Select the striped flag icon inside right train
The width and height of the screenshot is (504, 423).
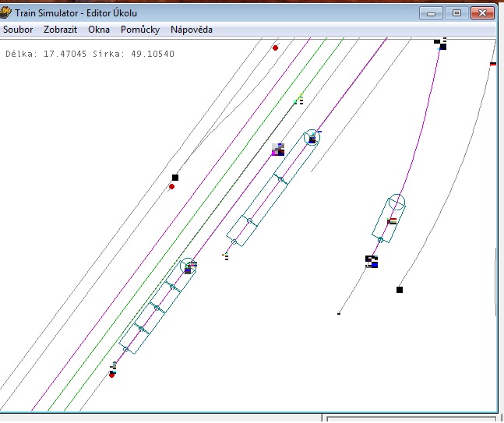(x=392, y=221)
